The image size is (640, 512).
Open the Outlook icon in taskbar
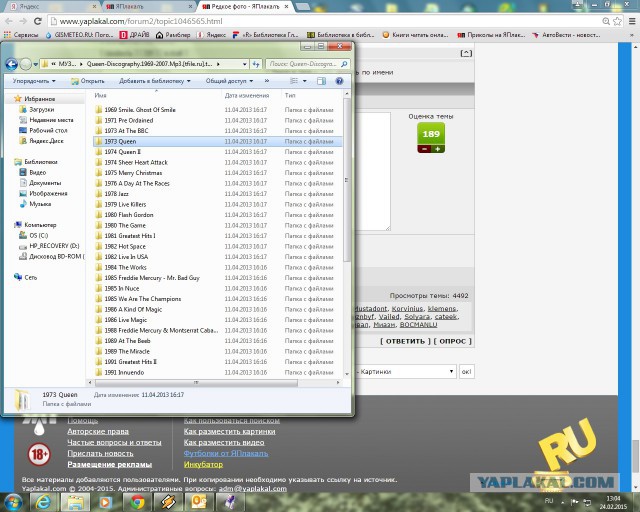pos(199,503)
